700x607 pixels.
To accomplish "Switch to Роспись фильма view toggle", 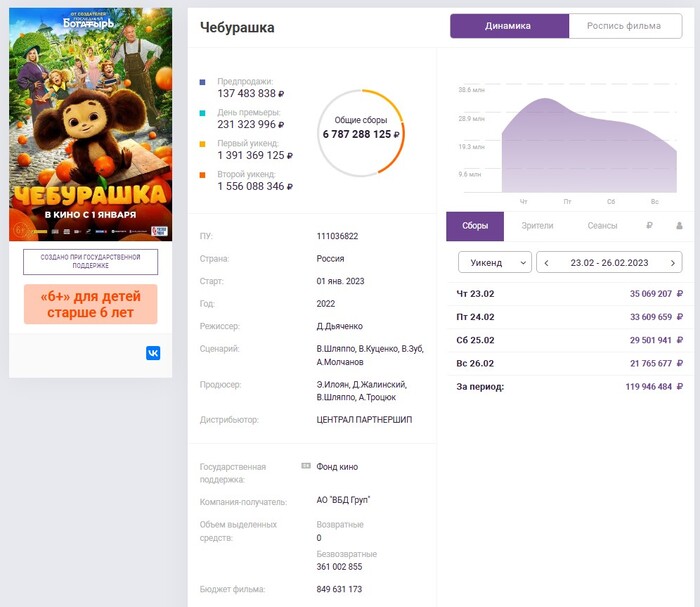I will (x=624, y=26).
